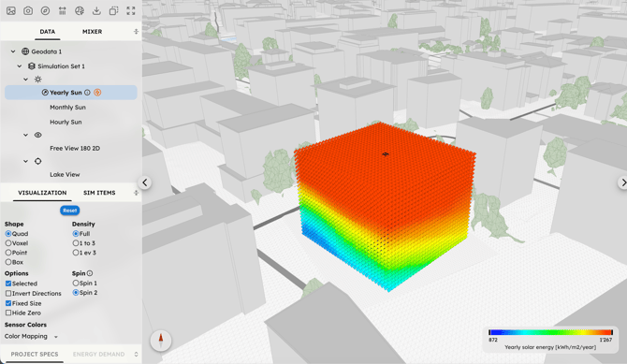Select Full density
627x364 pixels.
(x=76, y=234)
